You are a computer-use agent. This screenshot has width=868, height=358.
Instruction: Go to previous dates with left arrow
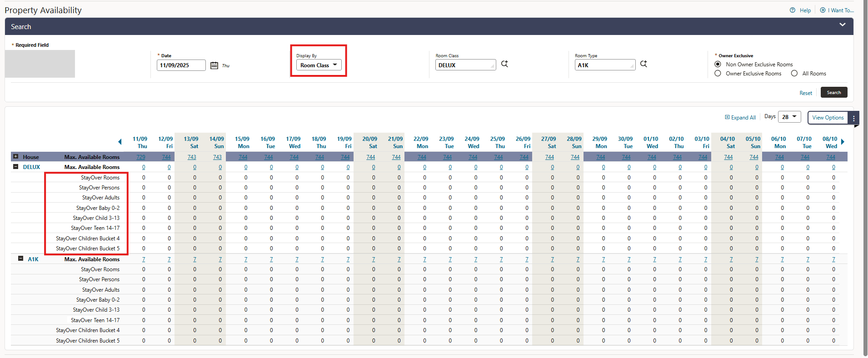pyautogui.click(x=120, y=142)
